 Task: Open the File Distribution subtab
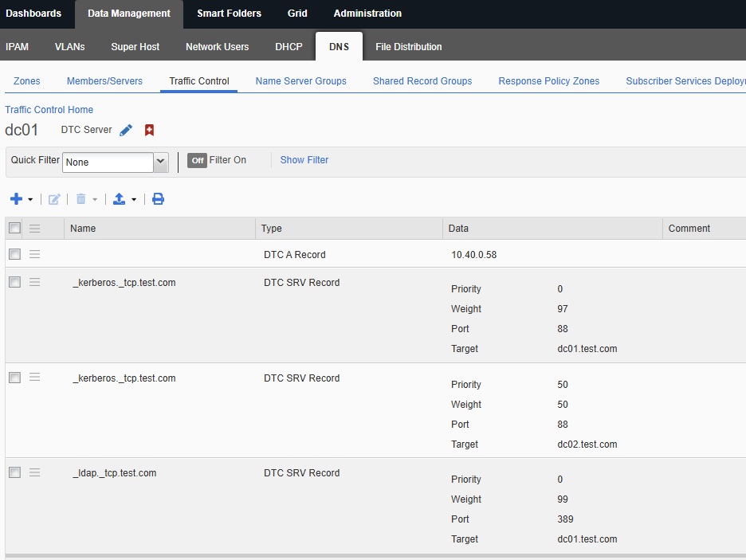409,46
